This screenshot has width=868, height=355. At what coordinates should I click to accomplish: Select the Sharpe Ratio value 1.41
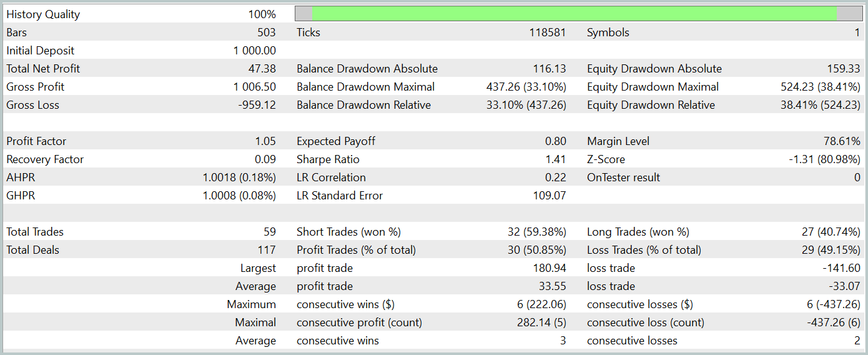[x=556, y=159]
